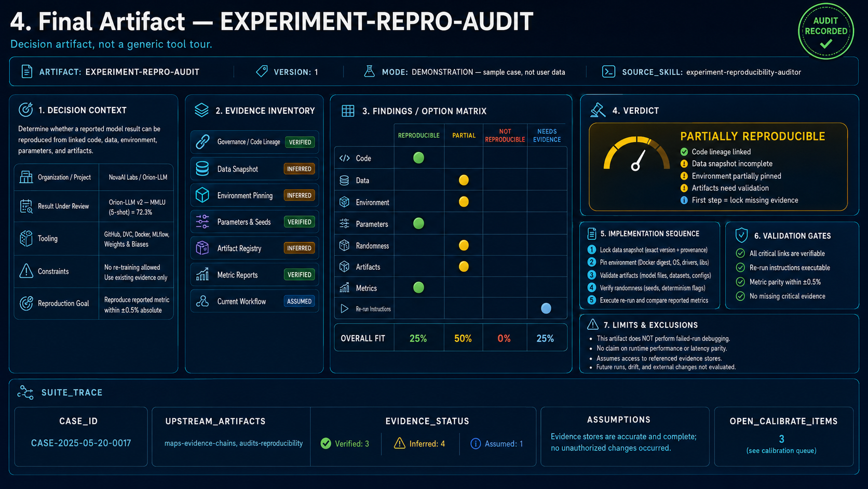Click the red '0%' overall fit value
868x489 pixels.
click(504, 338)
